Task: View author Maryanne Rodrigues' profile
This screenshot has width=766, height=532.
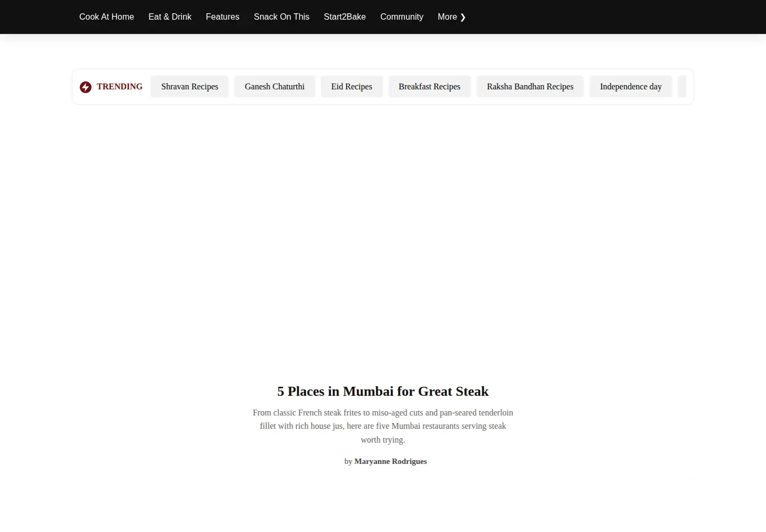Action: point(390,461)
